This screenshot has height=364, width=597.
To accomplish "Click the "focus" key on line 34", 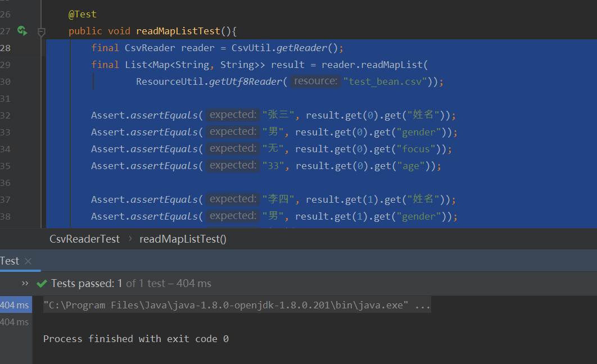I will pyautogui.click(x=416, y=149).
